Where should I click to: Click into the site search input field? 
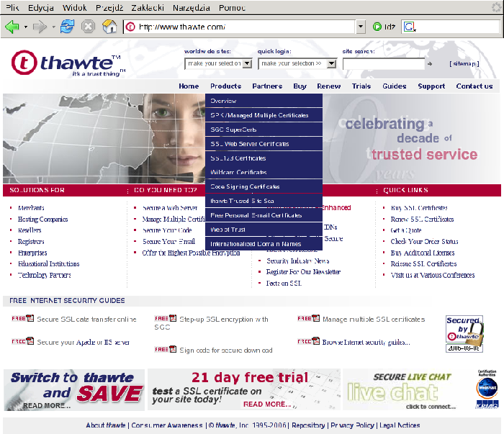384,64
